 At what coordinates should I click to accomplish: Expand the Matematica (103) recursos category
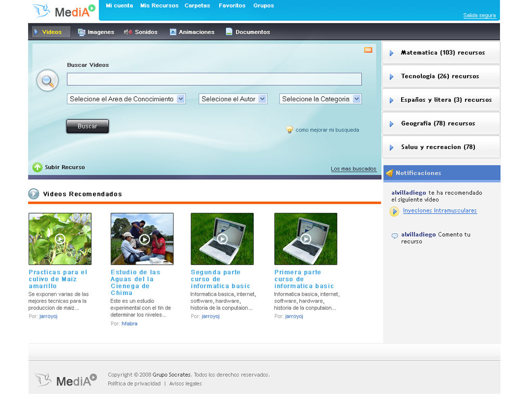tap(442, 52)
